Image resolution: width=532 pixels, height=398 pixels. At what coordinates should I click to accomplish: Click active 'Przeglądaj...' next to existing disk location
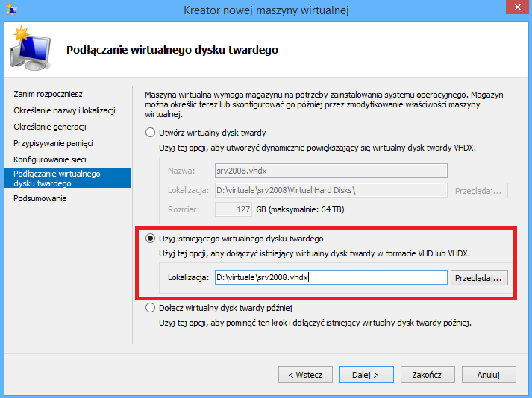(x=479, y=278)
